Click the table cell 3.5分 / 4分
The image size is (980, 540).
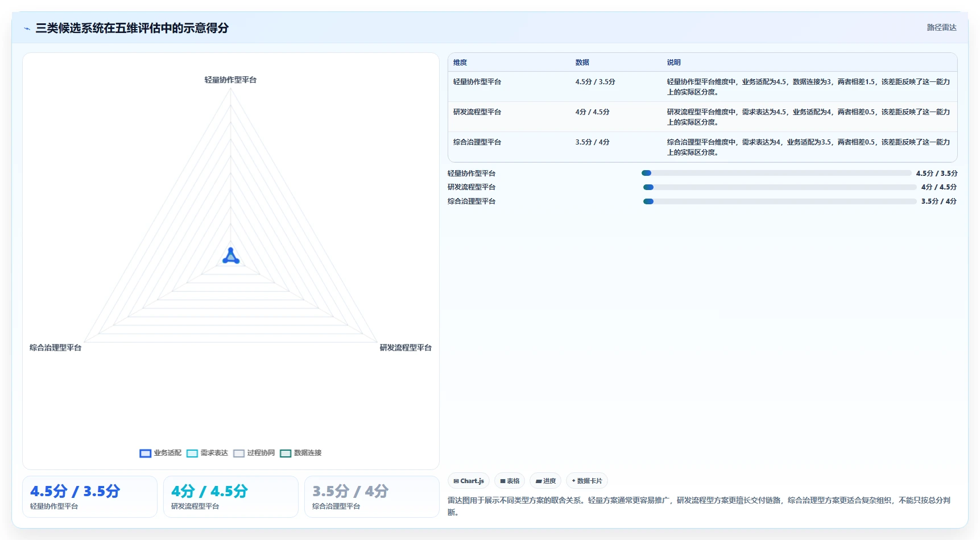click(x=592, y=142)
